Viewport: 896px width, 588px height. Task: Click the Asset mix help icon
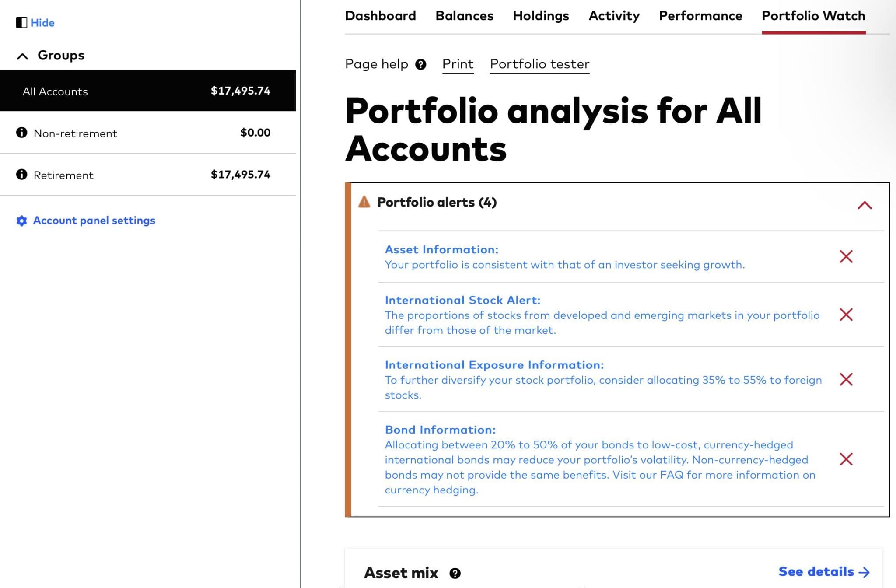point(455,572)
